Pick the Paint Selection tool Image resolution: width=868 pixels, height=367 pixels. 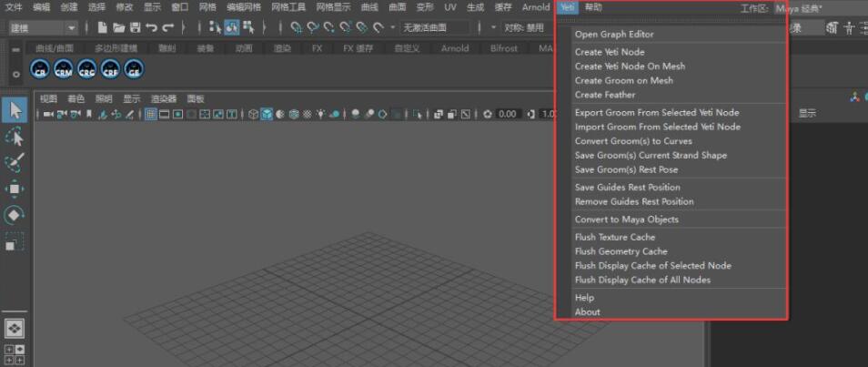pyautogui.click(x=15, y=163)
